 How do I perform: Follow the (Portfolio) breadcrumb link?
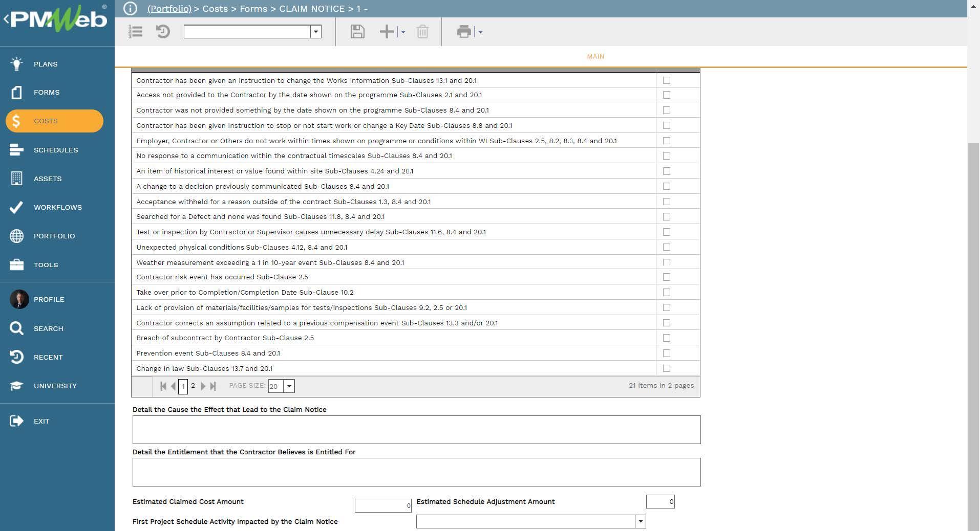click(169, 9)
